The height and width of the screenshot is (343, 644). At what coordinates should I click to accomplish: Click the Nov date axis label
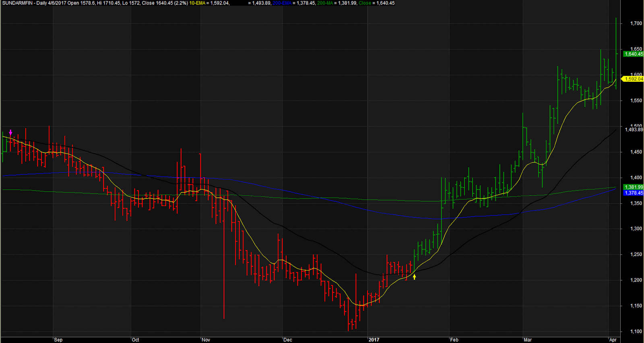coord(206,340)
